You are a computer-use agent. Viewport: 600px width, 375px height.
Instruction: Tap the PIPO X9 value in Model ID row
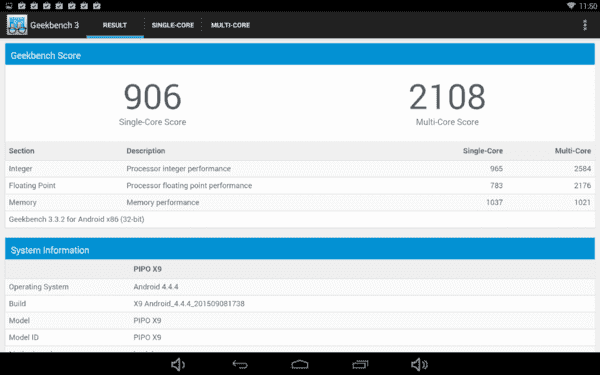click(147, 337)
